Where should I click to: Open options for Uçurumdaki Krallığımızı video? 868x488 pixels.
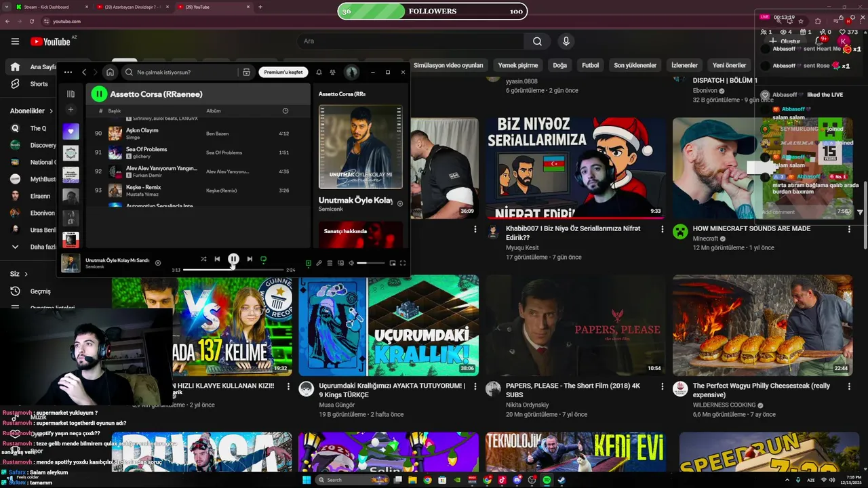click(x=475, y=386)
